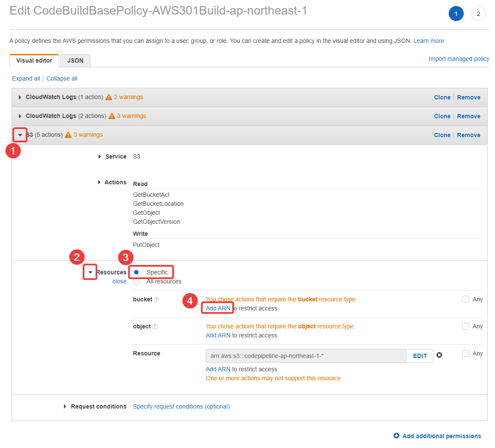Click Expand all link
Image resolution: width=495 pixels, height=448 pixels.
click(x=26, y=78)
